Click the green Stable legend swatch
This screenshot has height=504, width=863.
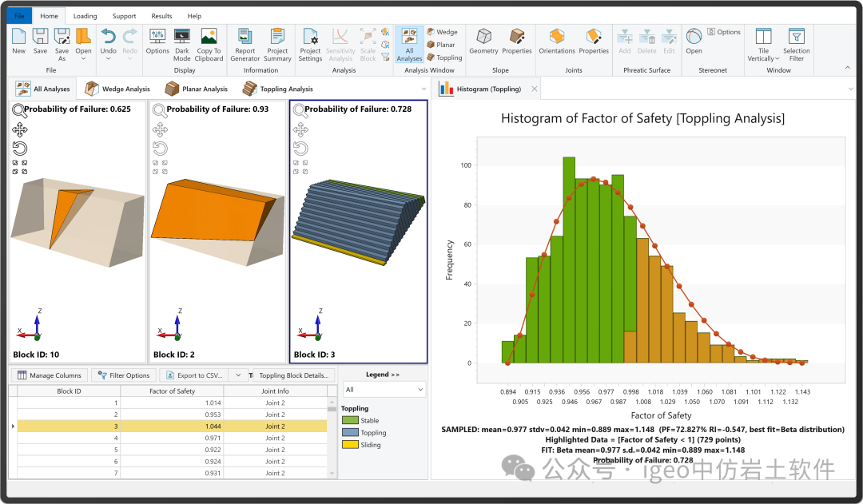pos(350,420)
